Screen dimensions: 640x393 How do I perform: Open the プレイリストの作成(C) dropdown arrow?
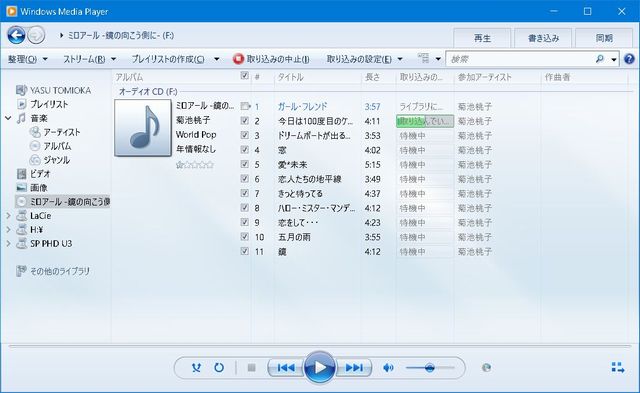pos(217,59)
